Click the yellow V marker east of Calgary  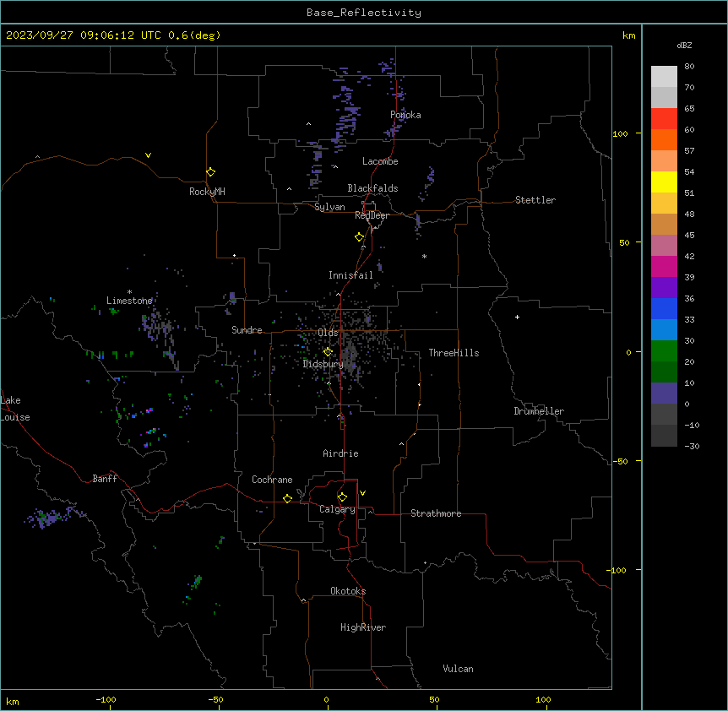pos(362,493)
